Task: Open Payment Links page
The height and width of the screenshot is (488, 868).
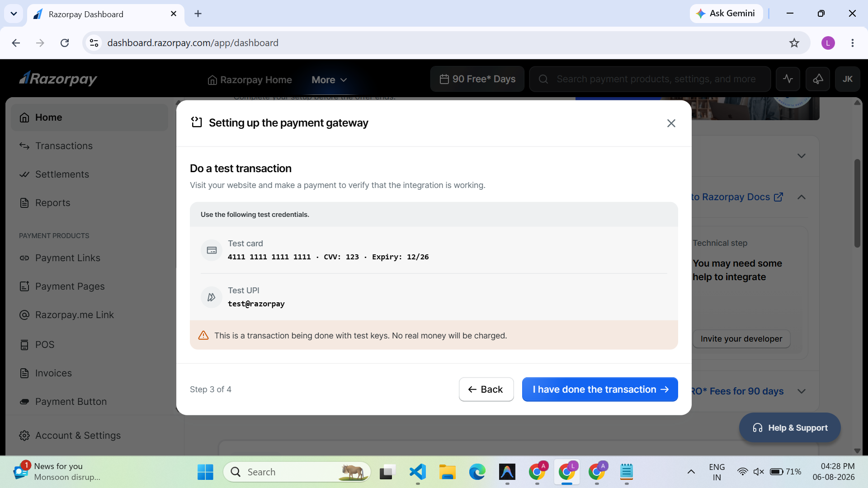Action: [90, 258]
